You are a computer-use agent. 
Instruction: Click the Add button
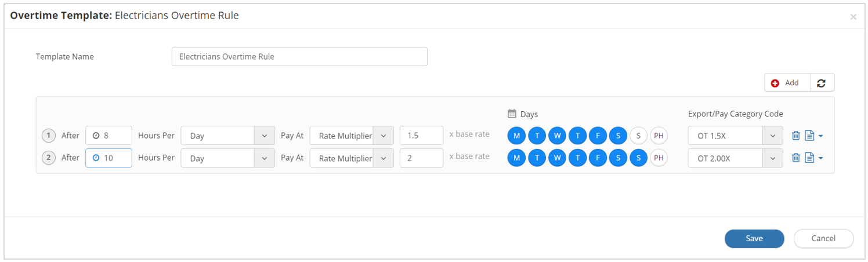tap(787, 83)
